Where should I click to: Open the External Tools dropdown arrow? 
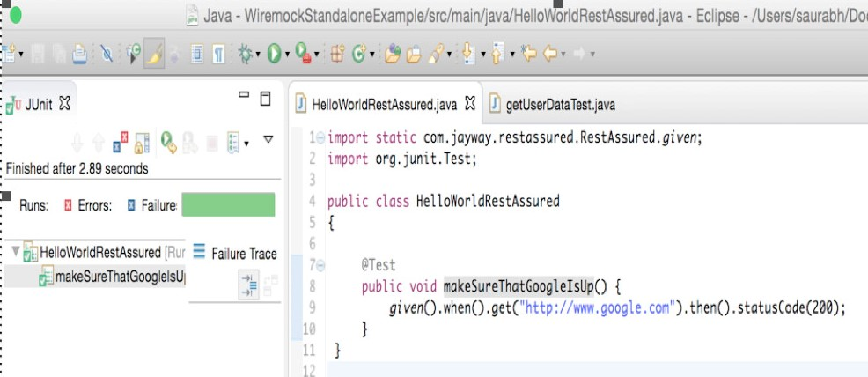click(x=317, y=55)
